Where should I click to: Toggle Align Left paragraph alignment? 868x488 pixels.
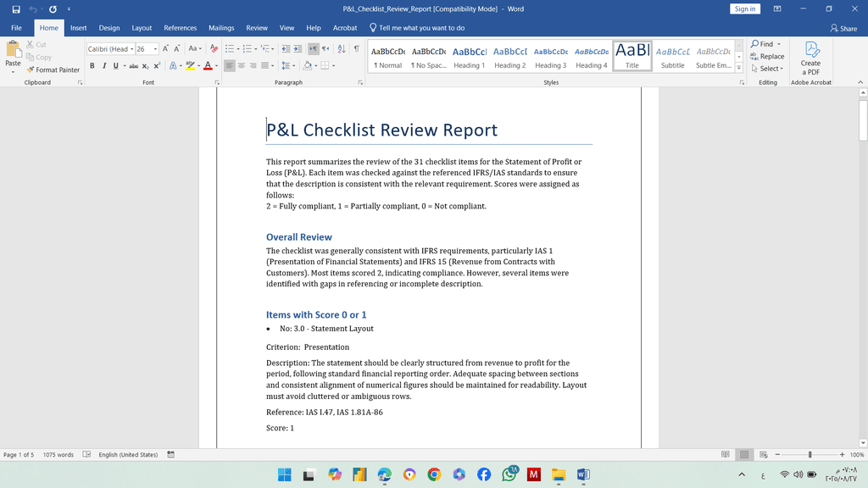pyautogui.click(x=229, y=66)
